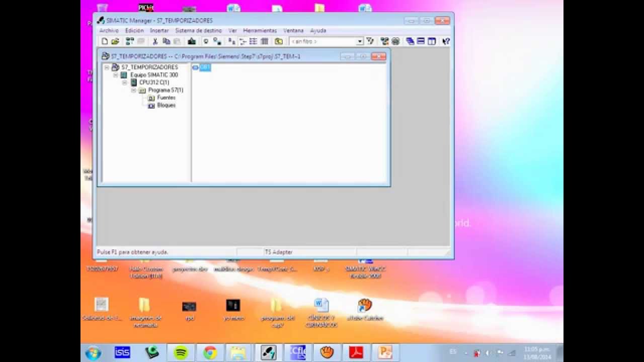Minimize the S7_TEMPORIZADORES project child window

(348, 56)
